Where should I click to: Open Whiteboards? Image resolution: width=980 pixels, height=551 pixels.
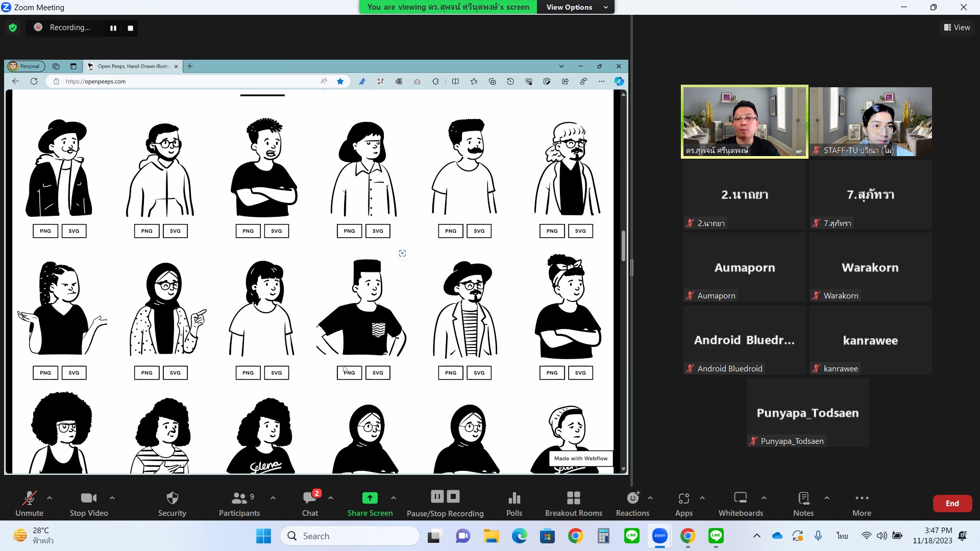741,503
